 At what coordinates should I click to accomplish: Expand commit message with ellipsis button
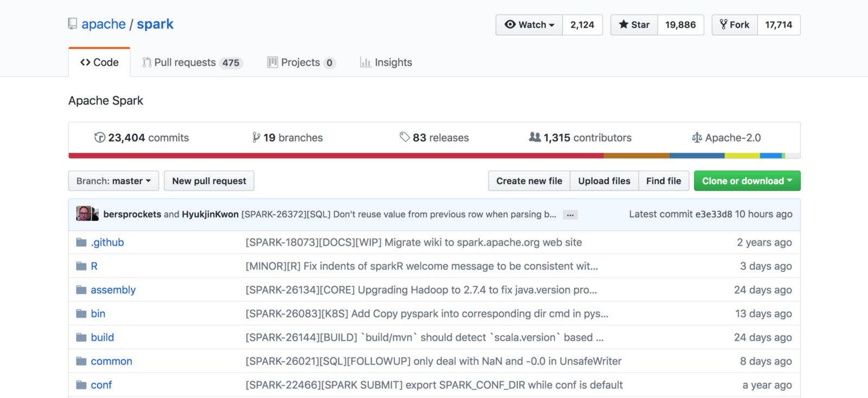570,215
